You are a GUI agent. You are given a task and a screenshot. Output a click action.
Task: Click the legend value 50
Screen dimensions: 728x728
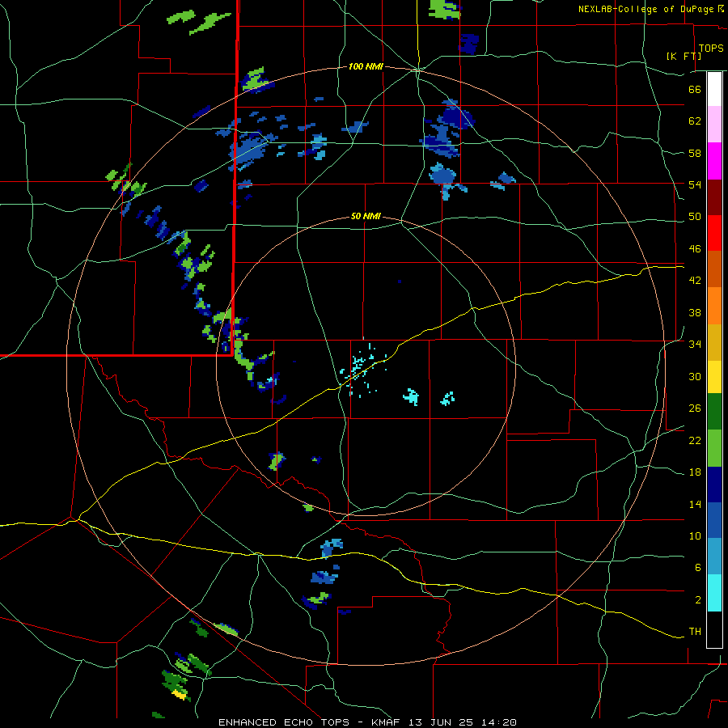(695, 216)
